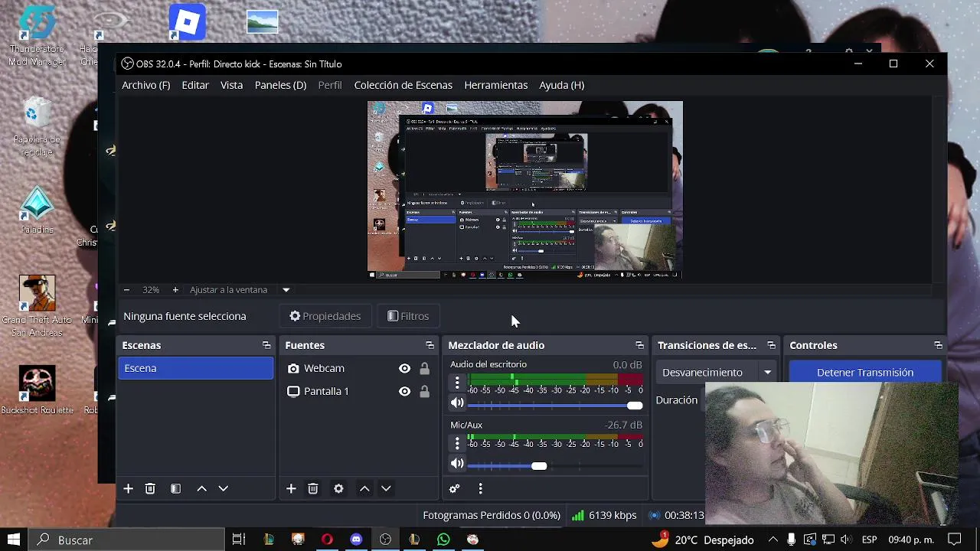Open scene filters icon in Escenas panel
Screen dimensions: 980x551
coord(175,488)
